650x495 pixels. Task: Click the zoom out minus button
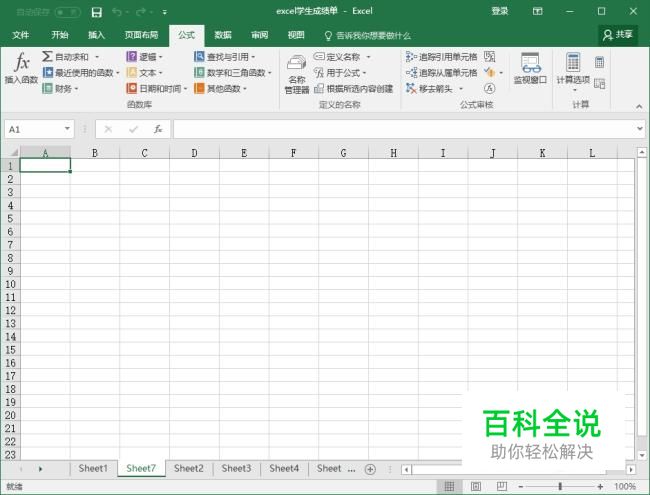pos(521,486)
